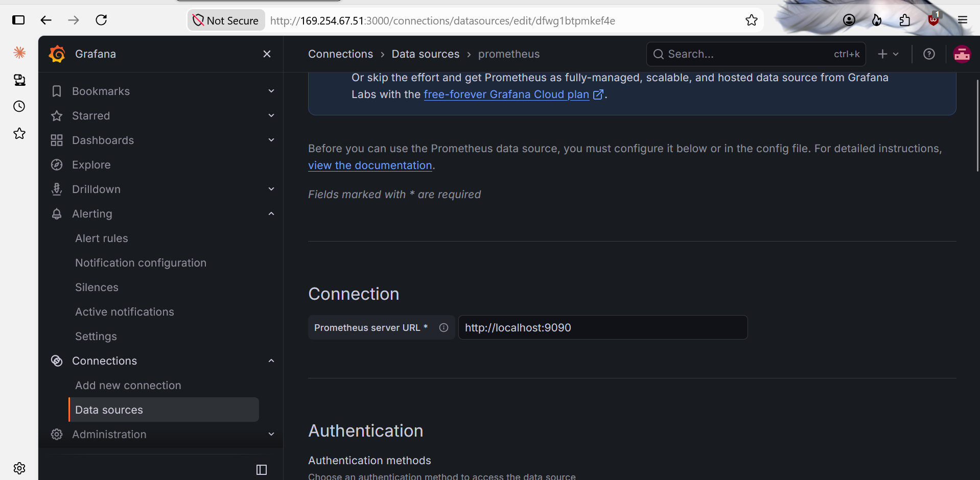Click the Connections breadcrumb
Viewport: 980px width, 480px height.
[340, 54]
